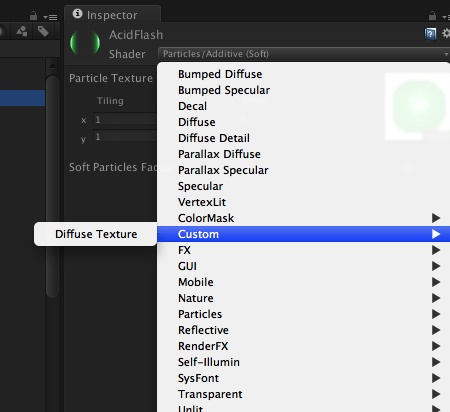Open the left panel options menu icon
The height and width of the screenshot is (412, 450).
pos(50,17)
